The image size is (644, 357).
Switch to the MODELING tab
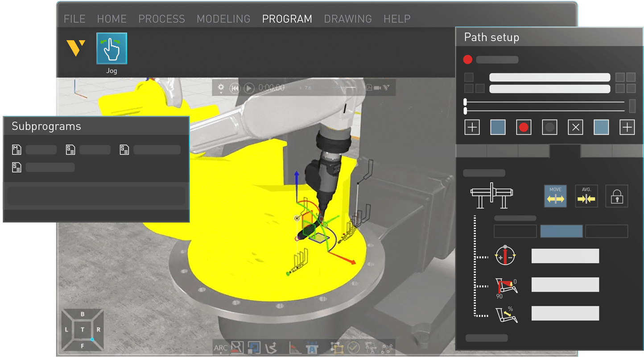click(x=223, y=19)
